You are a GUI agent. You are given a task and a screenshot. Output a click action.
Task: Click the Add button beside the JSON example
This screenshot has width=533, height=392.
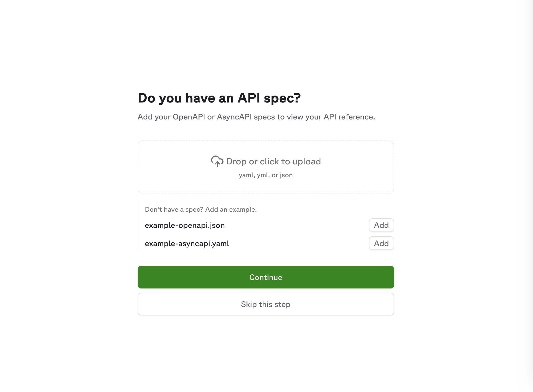tap(381, 225)
